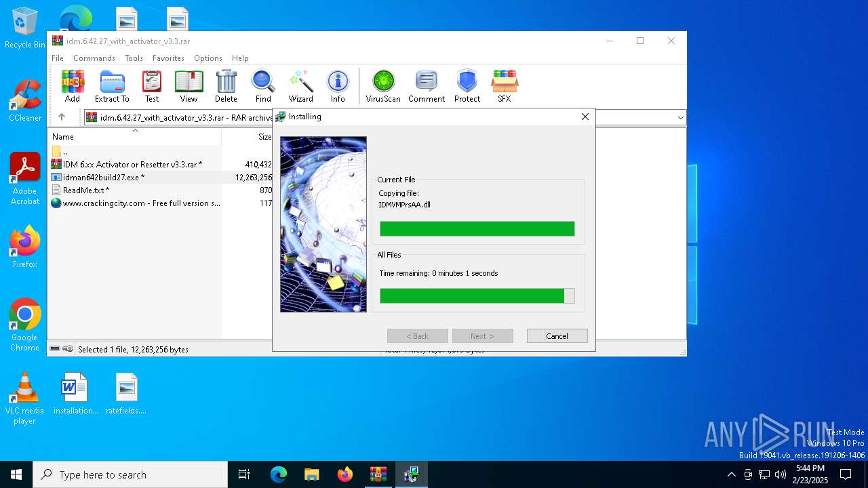This screenshot has width=868, height=488.
Task: Expand the WinRAR address bar dropdown
Action: coord(680,117)
